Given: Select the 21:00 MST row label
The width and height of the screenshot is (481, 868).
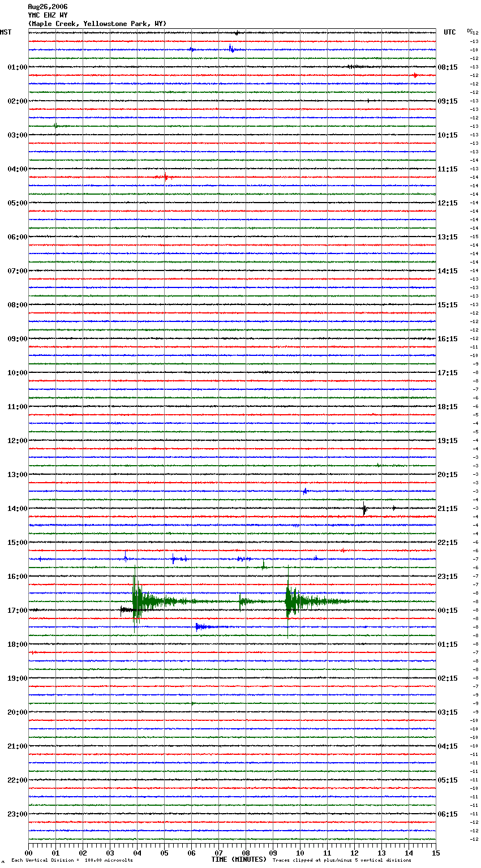Looking at the screenshot, I should [18, 746].
